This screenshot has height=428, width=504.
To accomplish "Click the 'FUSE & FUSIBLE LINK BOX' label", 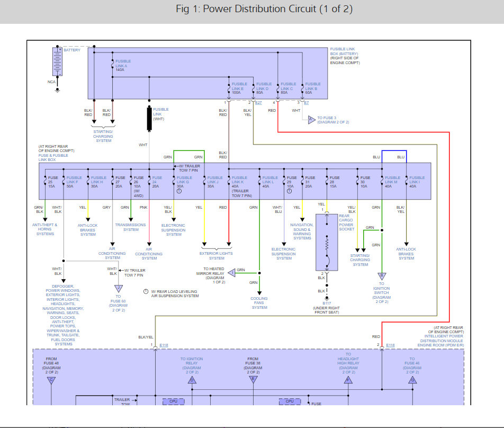I will pyautogui.click(x=53, y=157).
